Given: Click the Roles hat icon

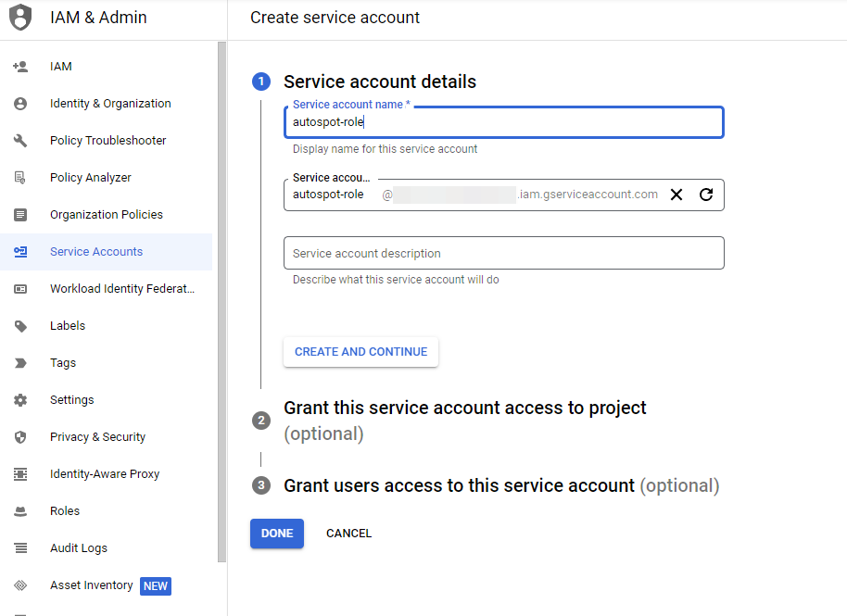Looking at the screenshot, I should point(20,511).
